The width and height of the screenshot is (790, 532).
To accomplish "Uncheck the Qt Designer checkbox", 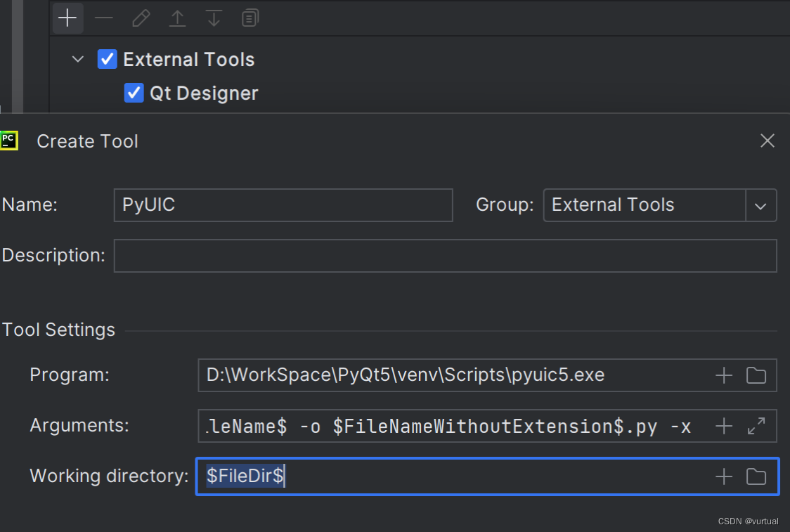I will 134,93.
